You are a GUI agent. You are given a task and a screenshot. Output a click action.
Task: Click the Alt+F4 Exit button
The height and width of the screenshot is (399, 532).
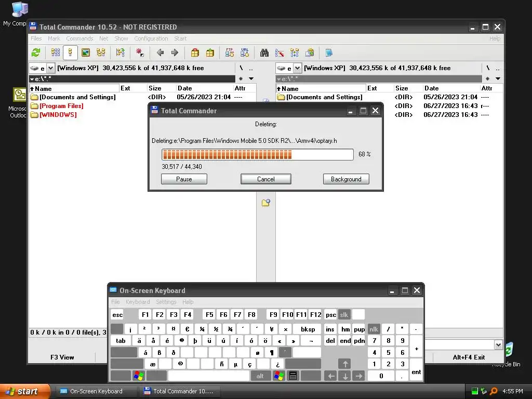coord(469,357)
